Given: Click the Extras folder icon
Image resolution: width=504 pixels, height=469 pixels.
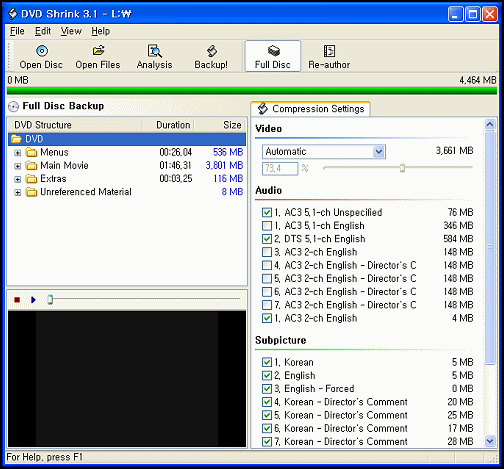Looking at the screenshot, I should coord(32,179).
